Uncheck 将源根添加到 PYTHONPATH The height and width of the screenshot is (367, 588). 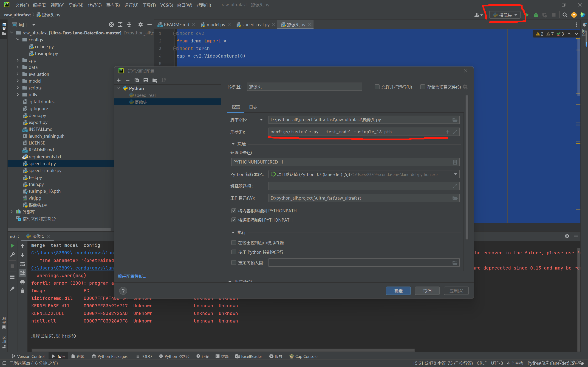click(x=234, y=220)
